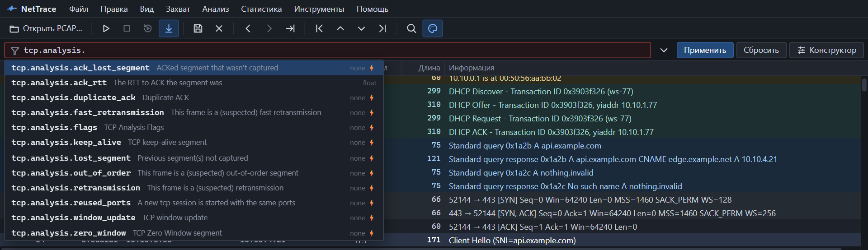Select tcp.analysis.window_update suggestion
The width and height of the screenshot is (868, 250).
[194, 218]
